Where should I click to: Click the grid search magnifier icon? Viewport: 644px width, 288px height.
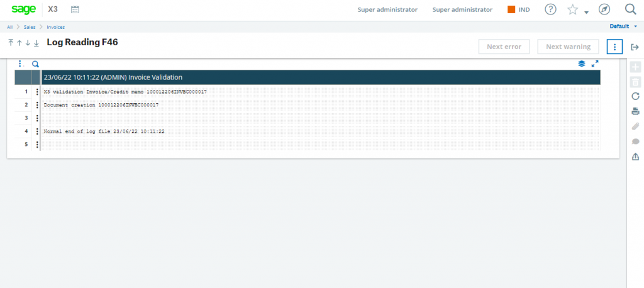tap(35, 64)
